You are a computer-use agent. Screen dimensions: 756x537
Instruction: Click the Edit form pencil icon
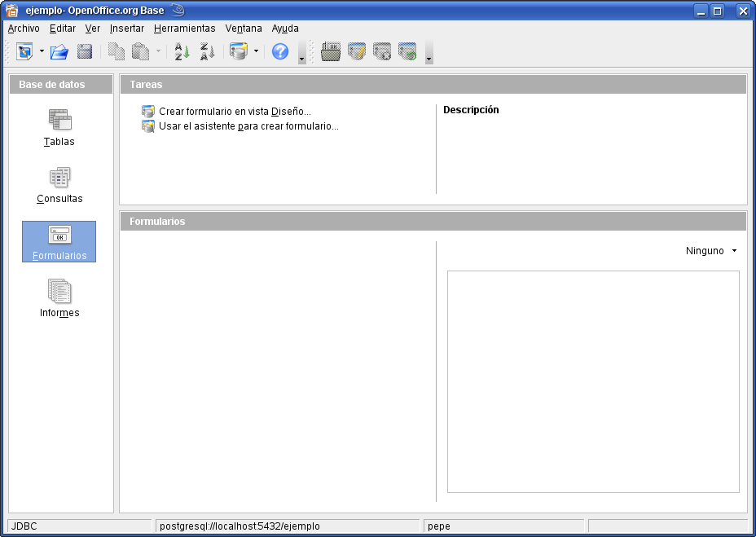(357, 51)
